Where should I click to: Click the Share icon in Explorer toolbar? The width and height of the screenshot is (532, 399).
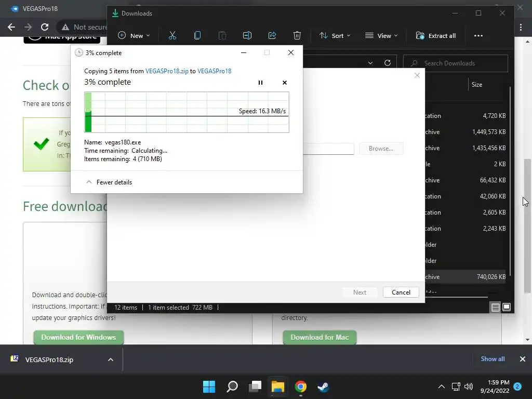272,36
